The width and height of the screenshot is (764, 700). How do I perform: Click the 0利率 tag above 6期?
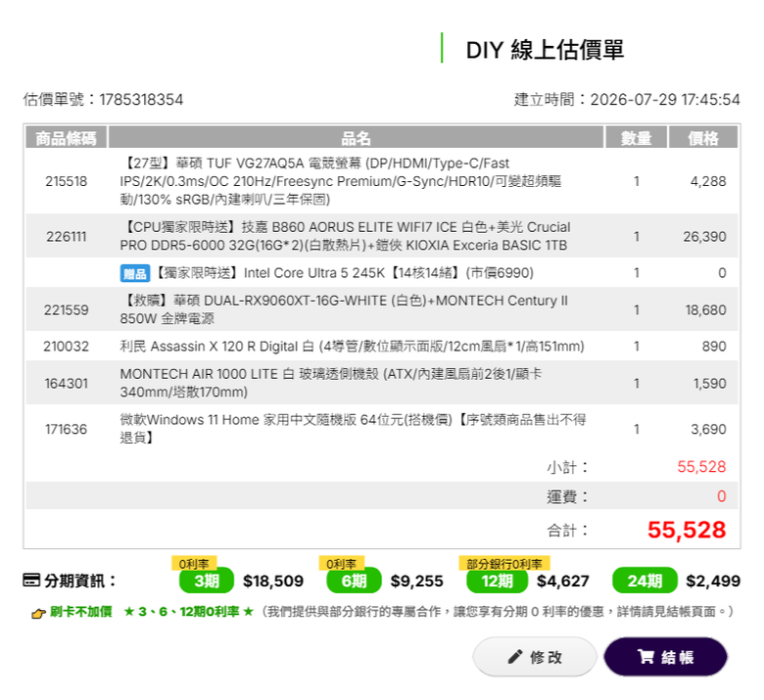pos(342,564)
